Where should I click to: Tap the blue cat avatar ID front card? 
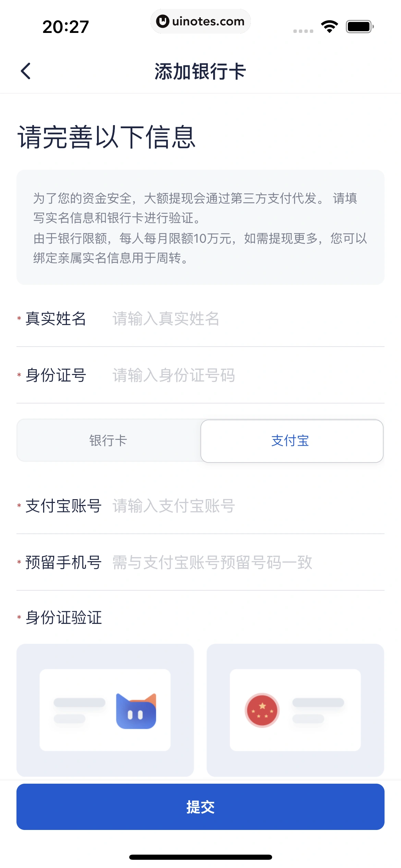click(105, 710)
